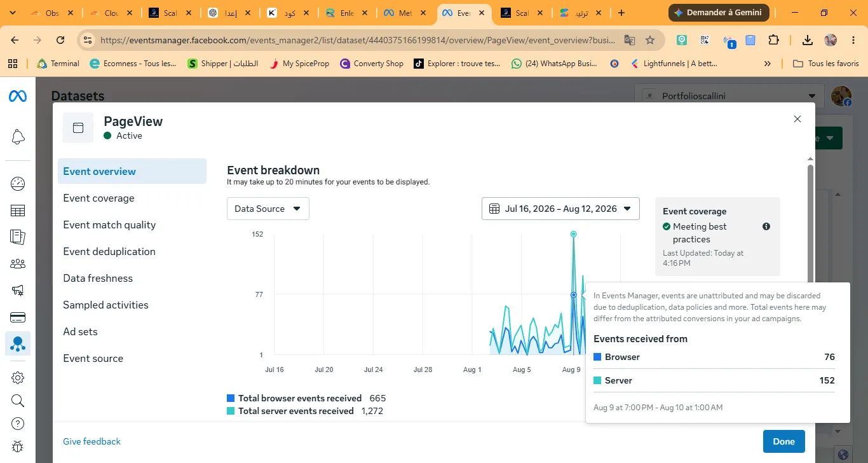The width and height of the screenshot is (868, 463).
Task: Open the document pages icon in sidebar
Action: click(18, 237)
